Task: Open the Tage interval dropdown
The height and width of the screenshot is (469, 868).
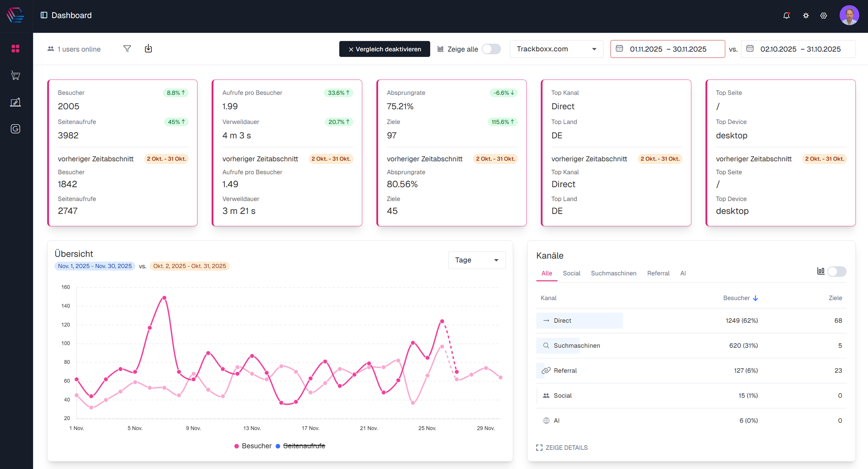Action: click(x=477, y=260)
